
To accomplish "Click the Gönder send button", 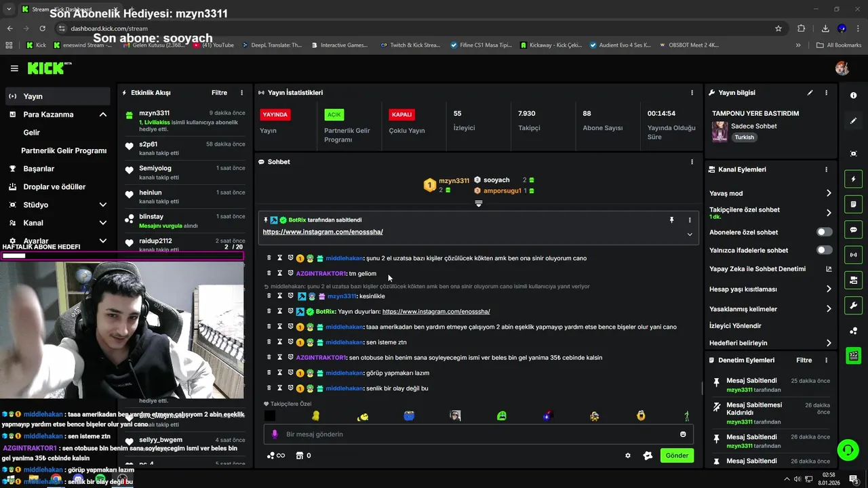I will point(677,455).
